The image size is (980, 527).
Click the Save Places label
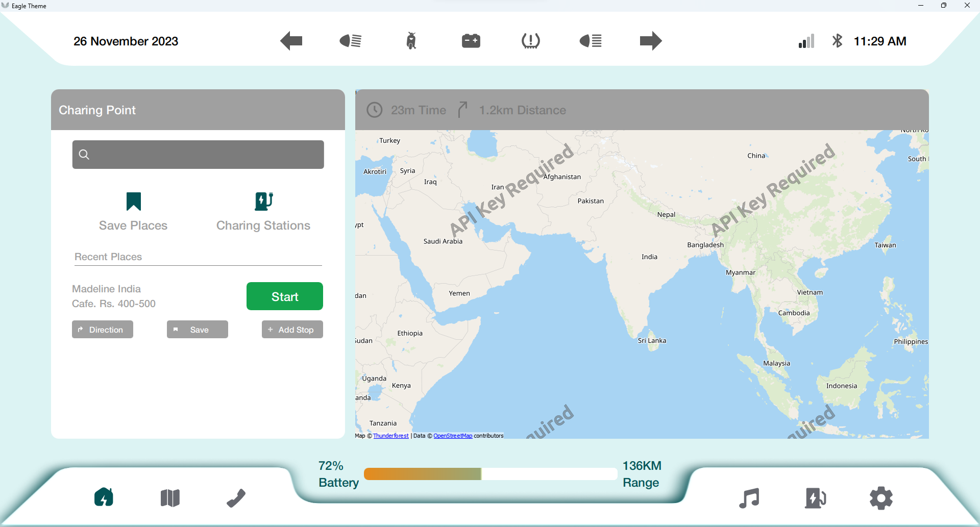coord(133,225)
